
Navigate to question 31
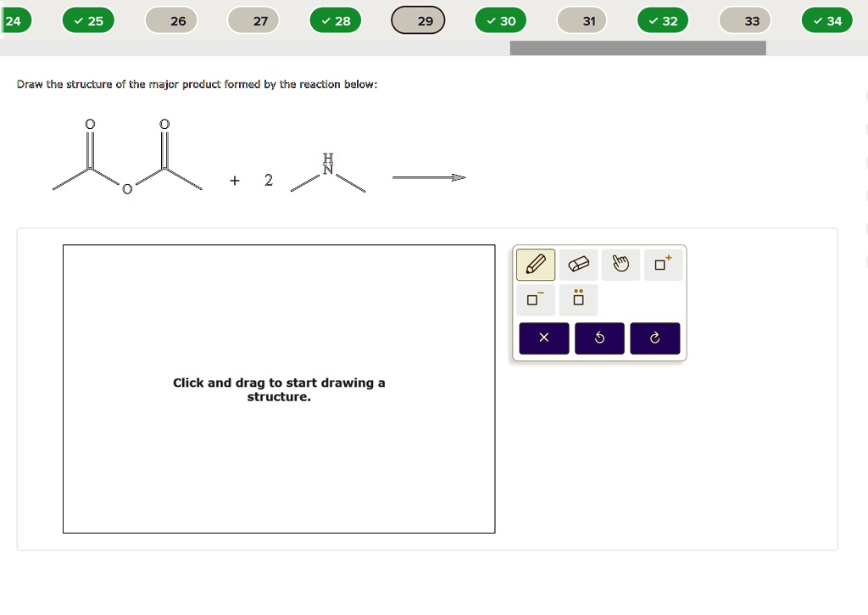click(x=581, y=20)
